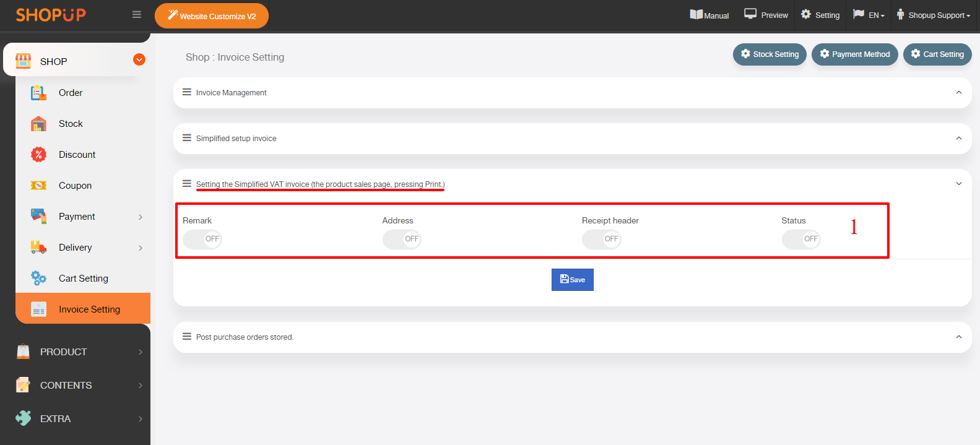Switch the Status toggle on
Image resolution: width=980 pixels, height=445 pixels.
801,239
